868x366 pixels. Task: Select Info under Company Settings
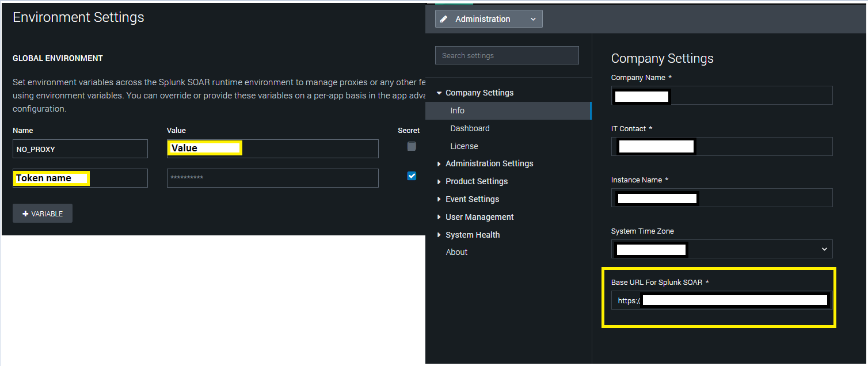(458, 110)
